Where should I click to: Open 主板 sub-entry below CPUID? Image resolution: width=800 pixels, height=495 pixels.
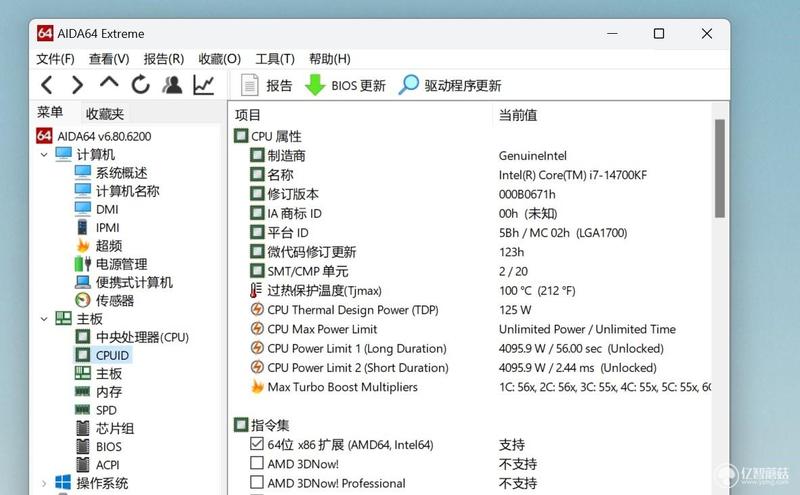coord(99,374)
